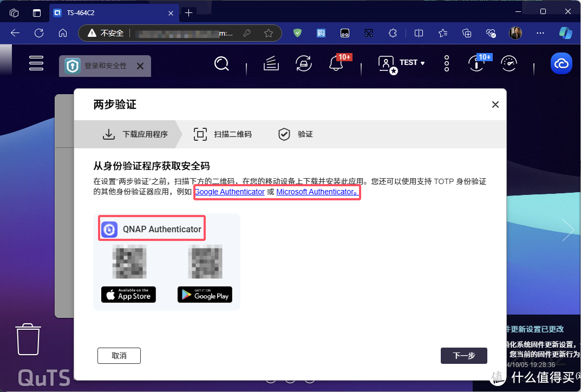This screenshot has height=392, width=581.
Task: Click the browser address bar
Action: [179, 33]
